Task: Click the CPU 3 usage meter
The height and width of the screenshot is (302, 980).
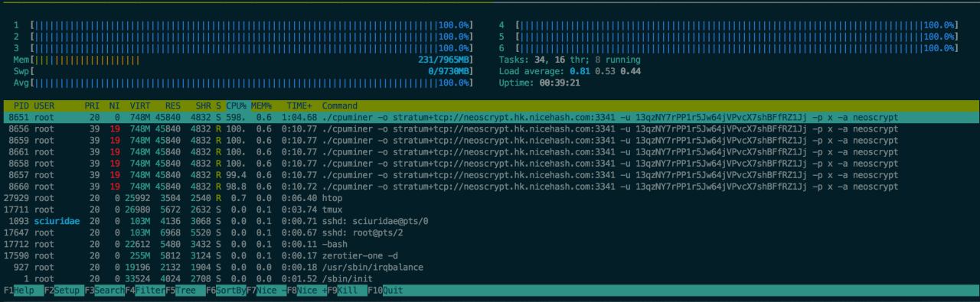Action: [243, 47]
